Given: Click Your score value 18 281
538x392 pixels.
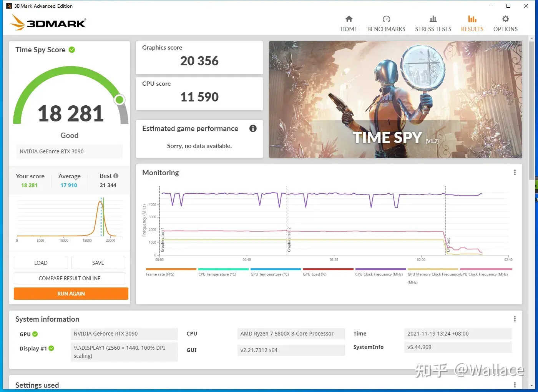Looking at the screenshot, I should 29,185.
